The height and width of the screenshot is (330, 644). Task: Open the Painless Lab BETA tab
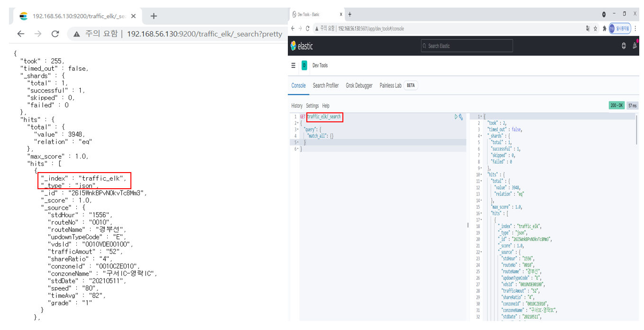pos(390,85)
